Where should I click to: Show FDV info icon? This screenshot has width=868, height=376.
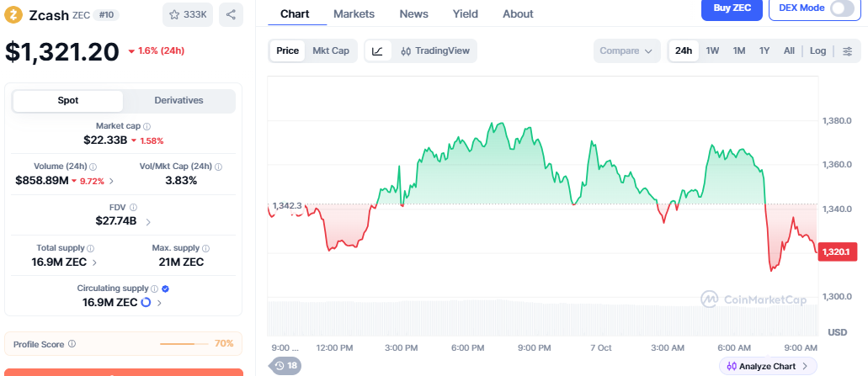pos(133,208)
